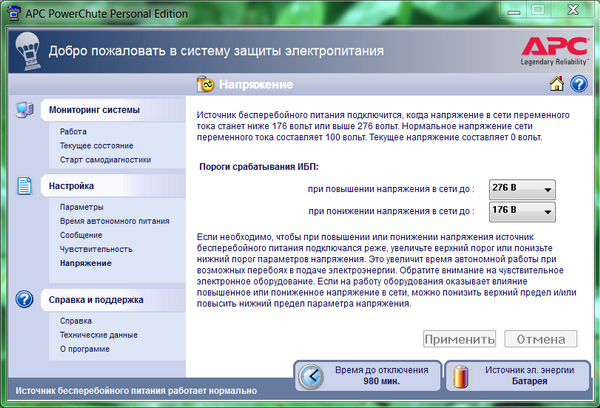Open the lower voltage threshold dropdown 176 В
Image resolution: width=600 pixels, height=408 pixels.
pos(522,212)
